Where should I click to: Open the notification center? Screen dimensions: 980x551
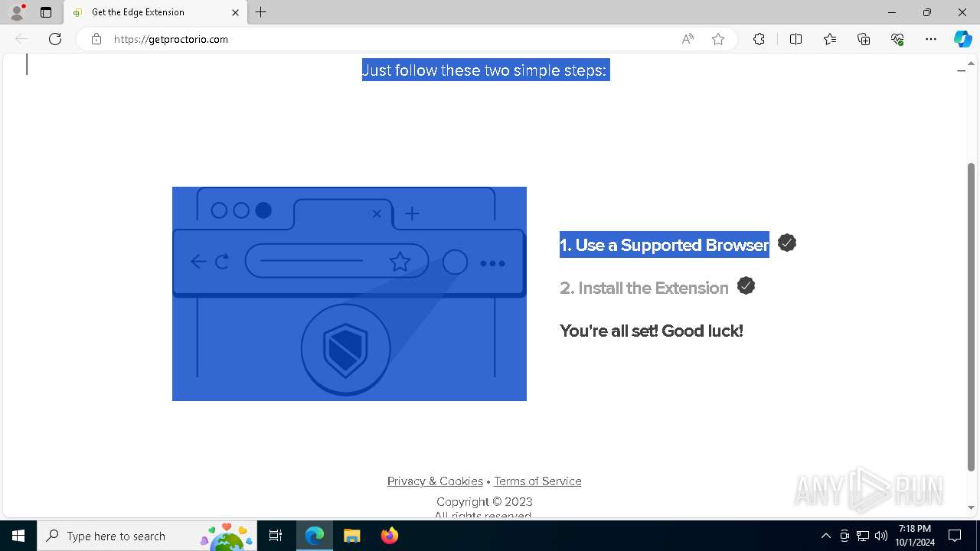point(955,536)
